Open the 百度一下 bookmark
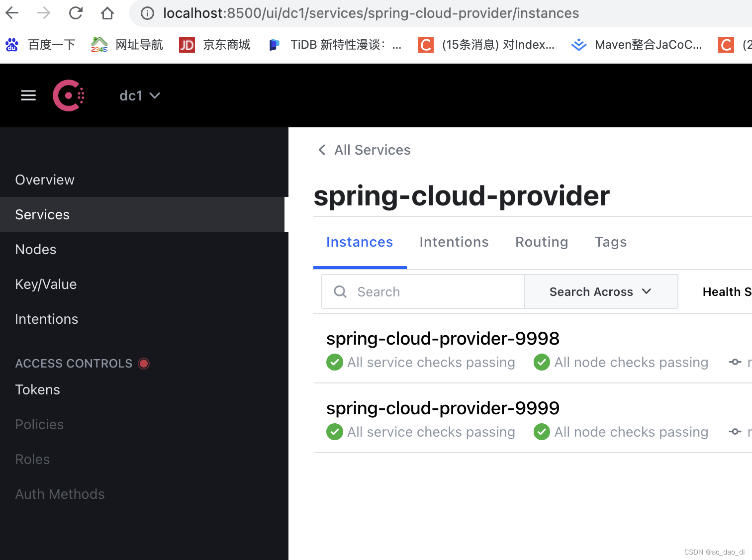 coord(40,45)
